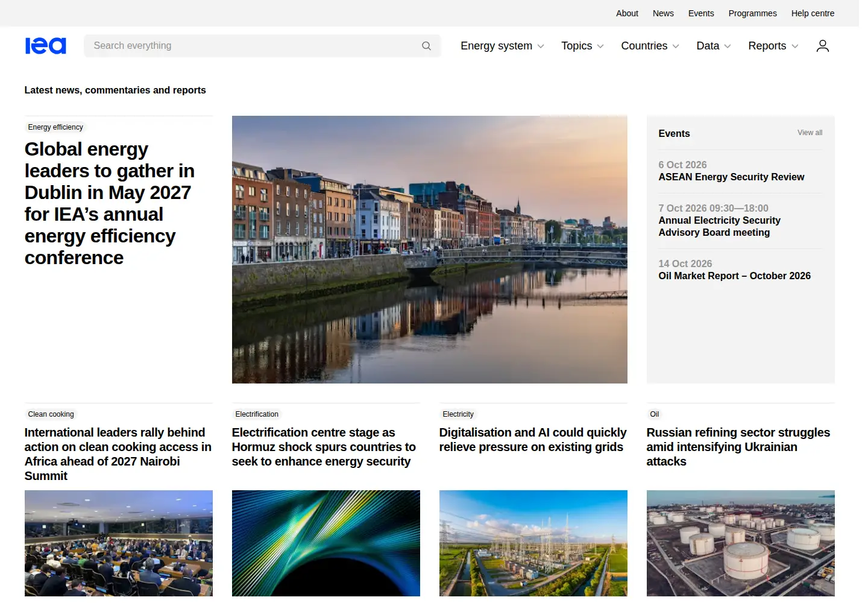Click the Energy efficiency tag

[x=55, y=127]
